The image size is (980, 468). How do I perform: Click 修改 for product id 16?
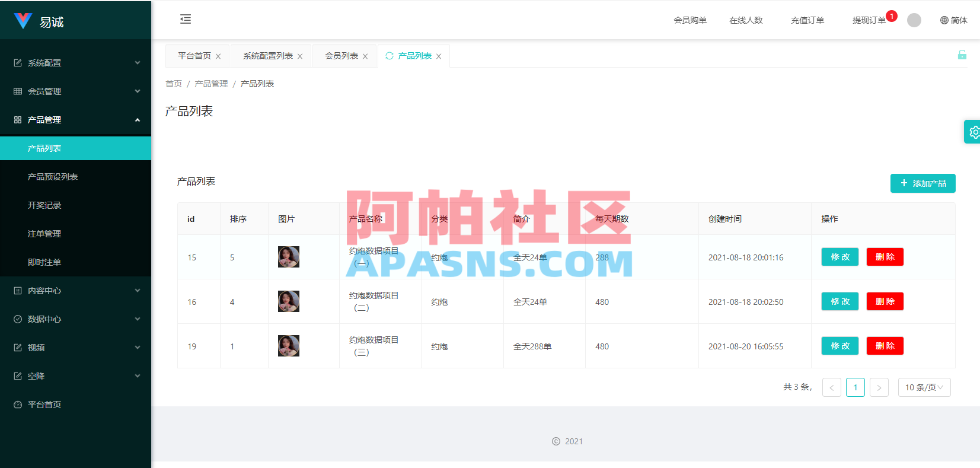(x=840, y=301)
